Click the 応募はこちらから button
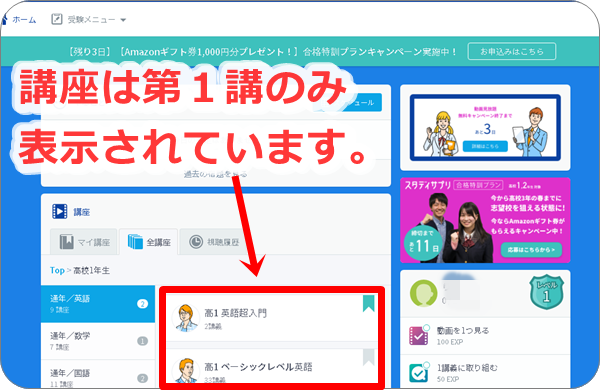 (x=531, y=250)
